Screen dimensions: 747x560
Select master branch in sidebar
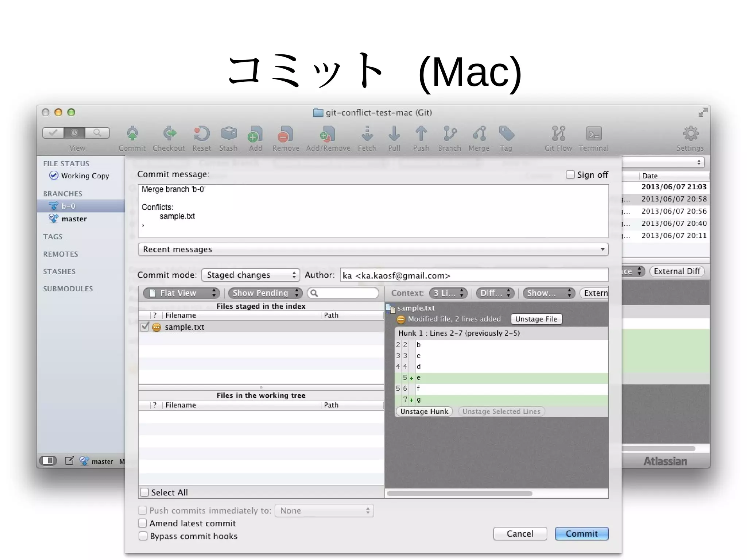point(81,219)
